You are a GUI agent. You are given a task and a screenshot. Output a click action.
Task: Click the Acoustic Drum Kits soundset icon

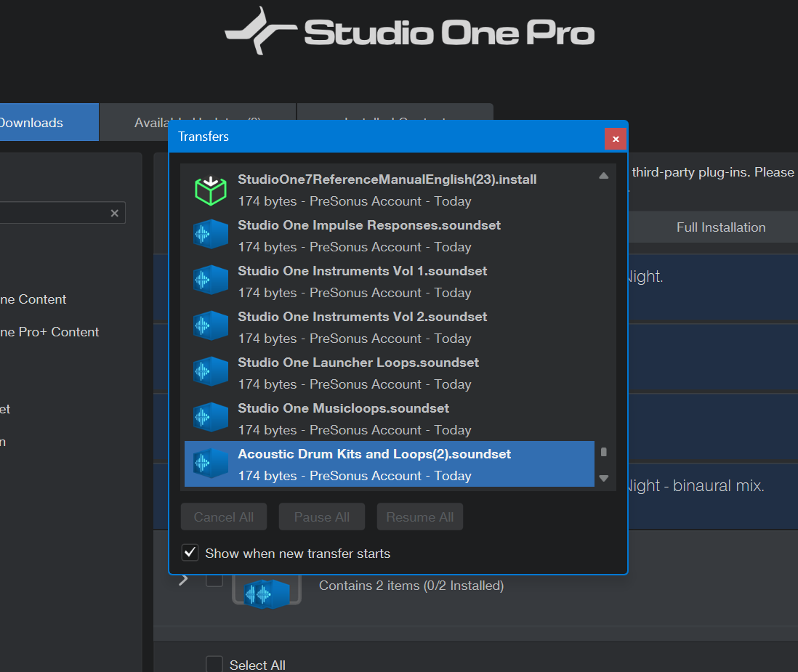(x=210, y=463)
